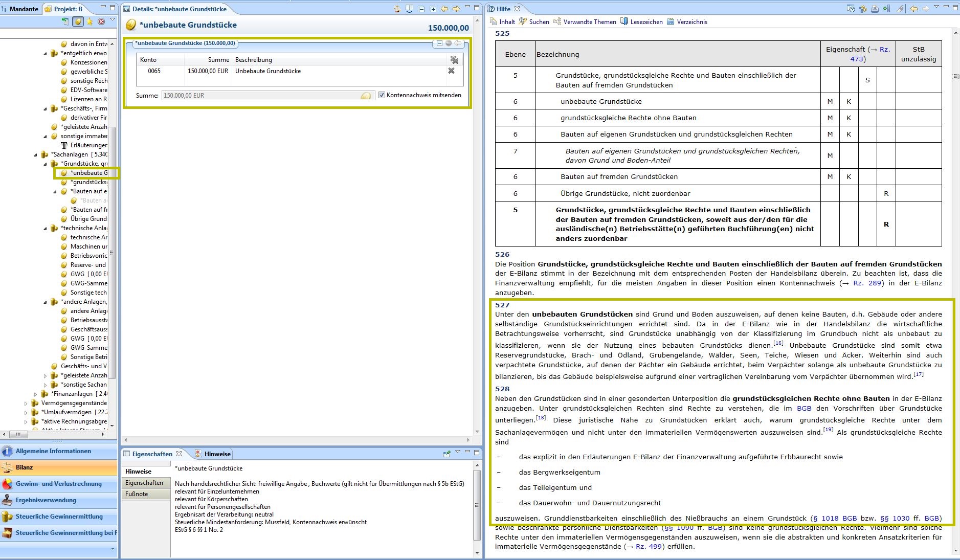Collapse the *andere Anlagen tree node
The image size is (960, 560).
[45, 302]
